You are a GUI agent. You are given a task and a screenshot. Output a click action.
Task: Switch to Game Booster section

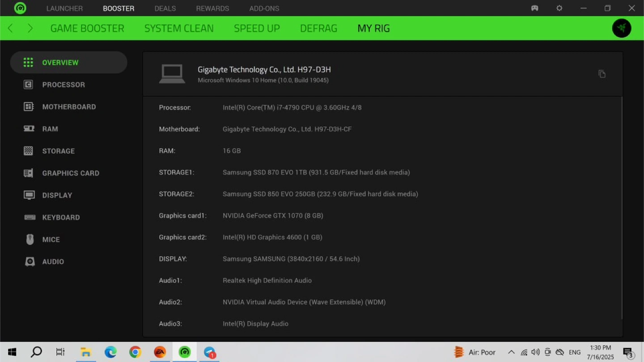[x=87, y=28]
